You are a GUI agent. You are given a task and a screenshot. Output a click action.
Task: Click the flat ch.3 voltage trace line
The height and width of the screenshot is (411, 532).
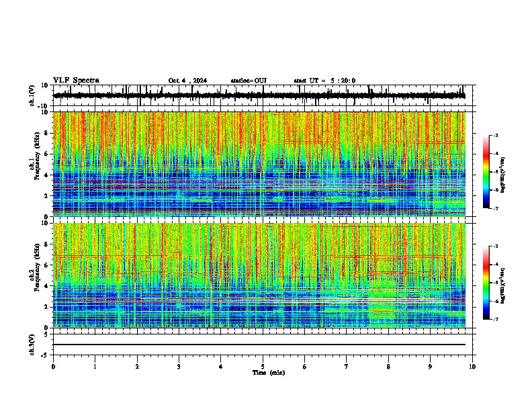tap(259, 345)
